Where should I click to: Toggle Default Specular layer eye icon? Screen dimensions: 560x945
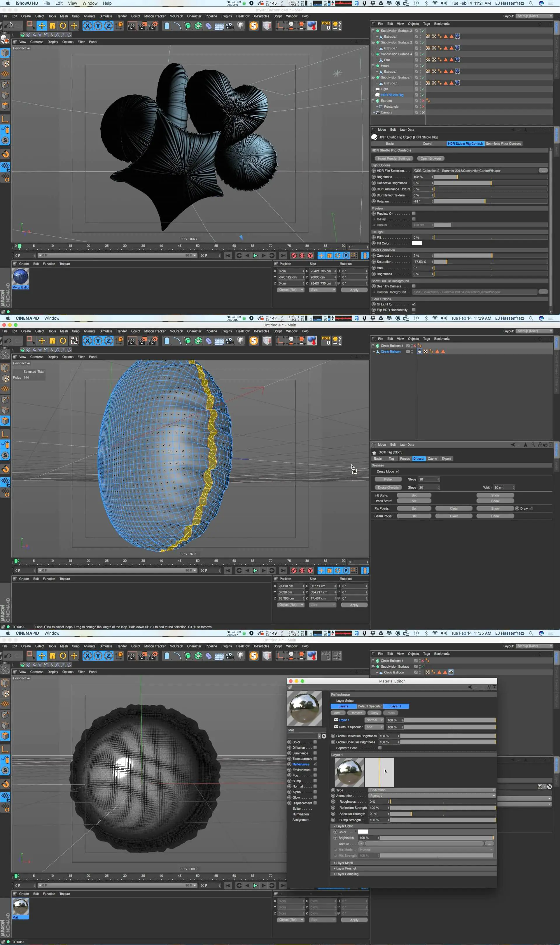tap(336, 727)
